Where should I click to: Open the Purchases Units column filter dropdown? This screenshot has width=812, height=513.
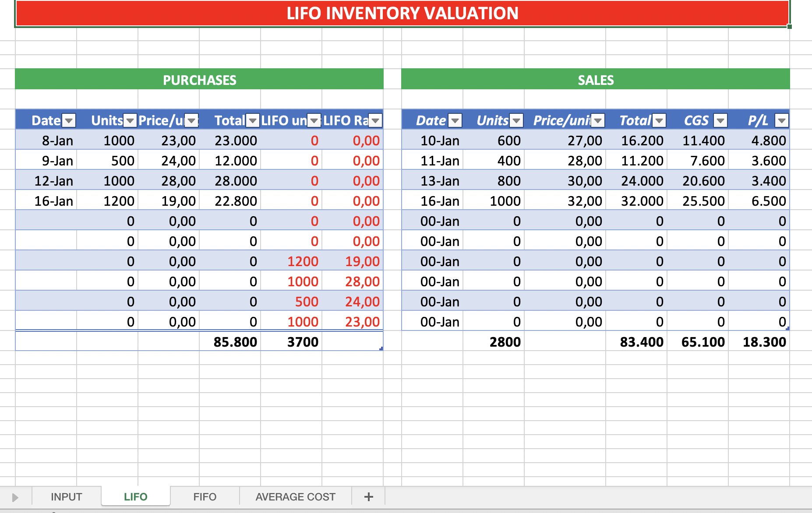click(130, 120)
